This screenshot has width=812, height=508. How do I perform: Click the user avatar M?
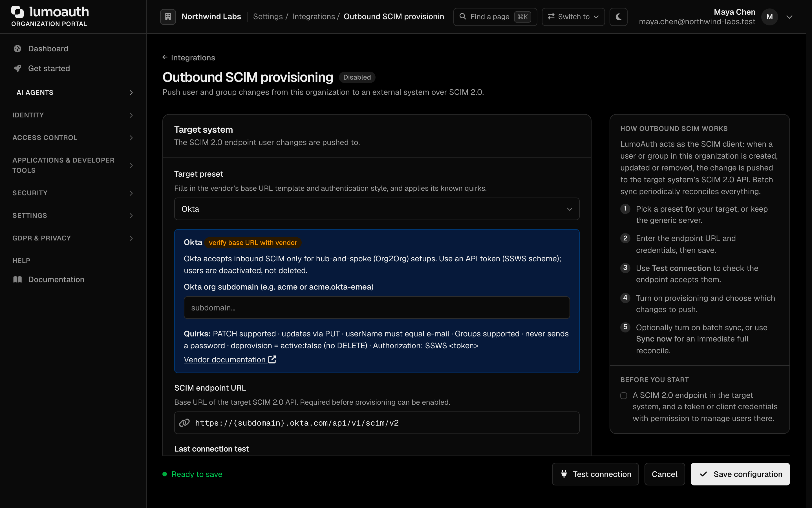point(769,16)
